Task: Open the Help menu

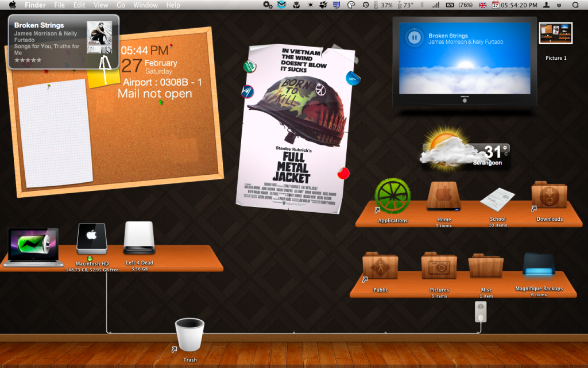Action: pos(173,5)
